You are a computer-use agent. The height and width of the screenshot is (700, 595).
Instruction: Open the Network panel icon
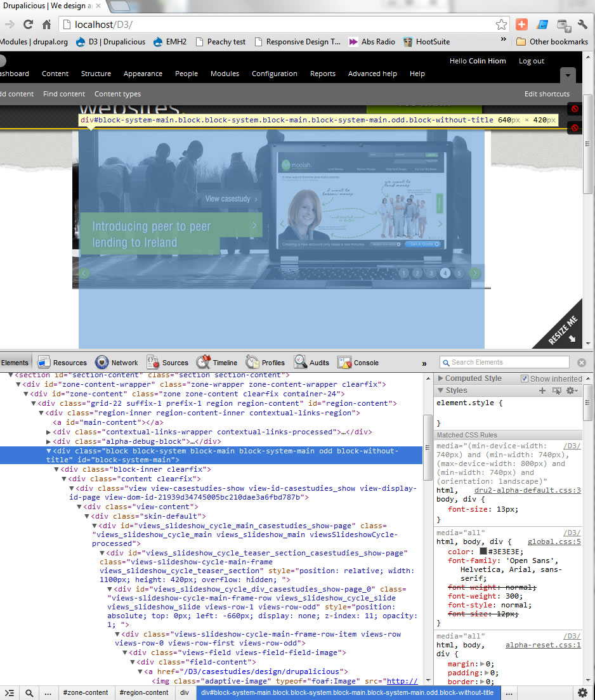coord(102,362)
